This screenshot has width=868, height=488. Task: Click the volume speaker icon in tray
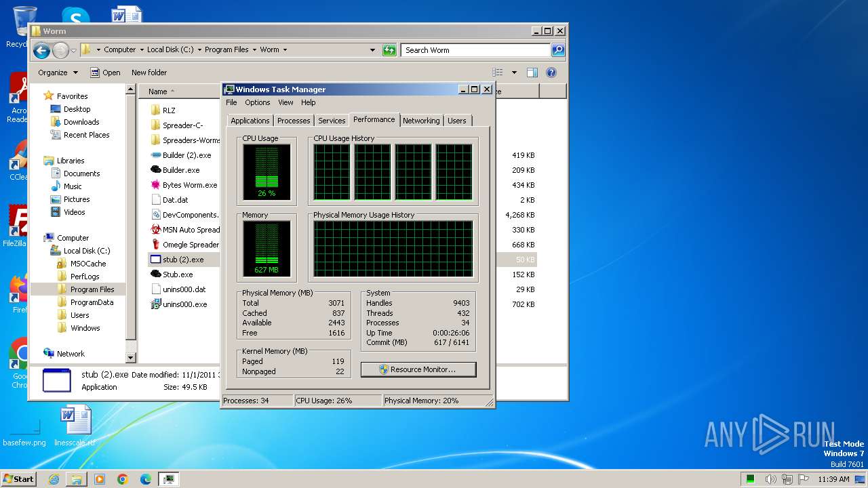770,479
